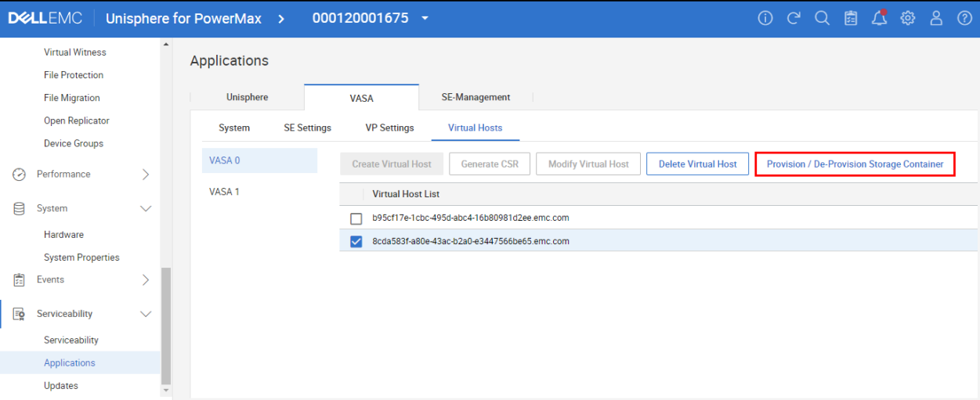Open the search magnifier icon
The height and width of the screenshot is (400, 980).
tap(822, 19)
